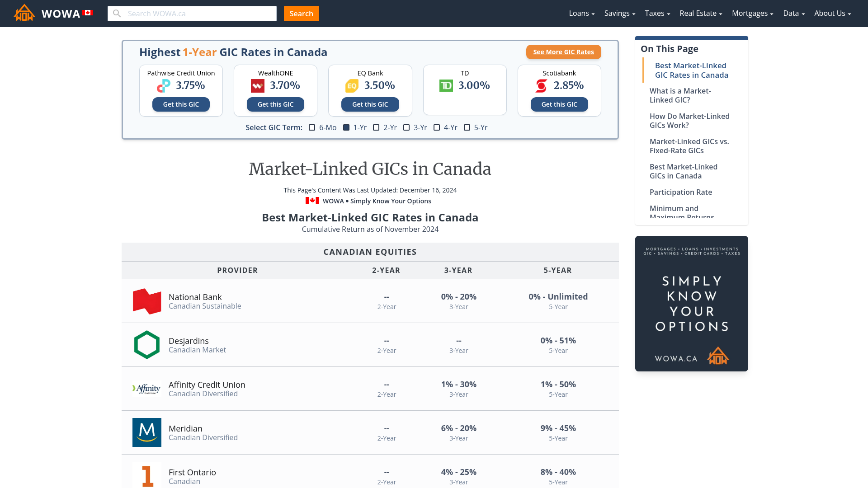The image size is (868, 488).
Task: Select the 6-Mo GIC term checkbox
Action: tap(312, 127)
